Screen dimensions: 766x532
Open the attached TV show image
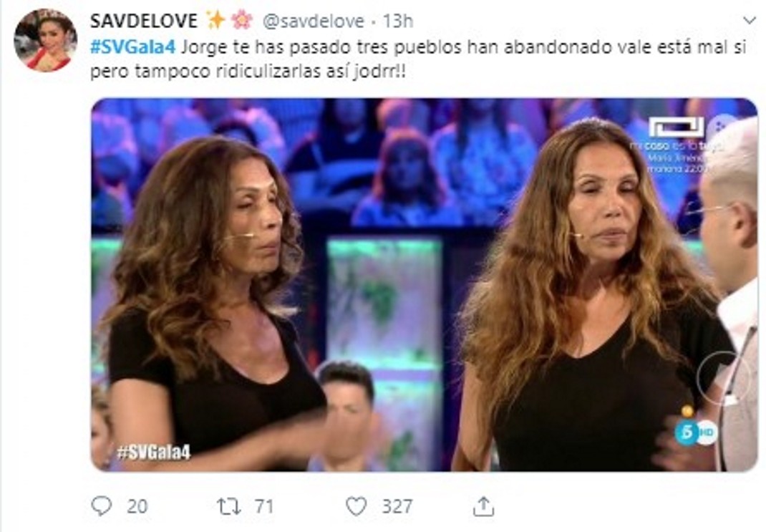(x=424, y=285)
